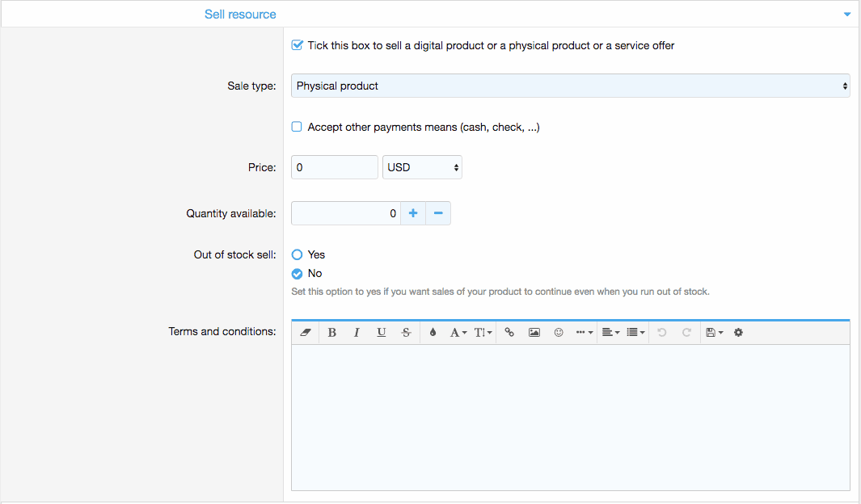The image size is (861, 504).
Task: Select Yes for Out of stock sell
Action: pos(297,254)
